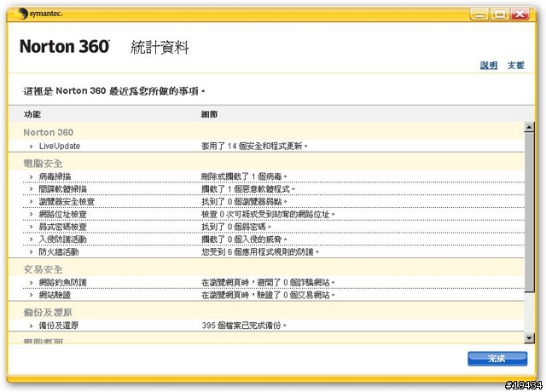Expand the 弱式密碼檢查 row arrow
This screenshot has width=546, height=392.
(31, 228)
